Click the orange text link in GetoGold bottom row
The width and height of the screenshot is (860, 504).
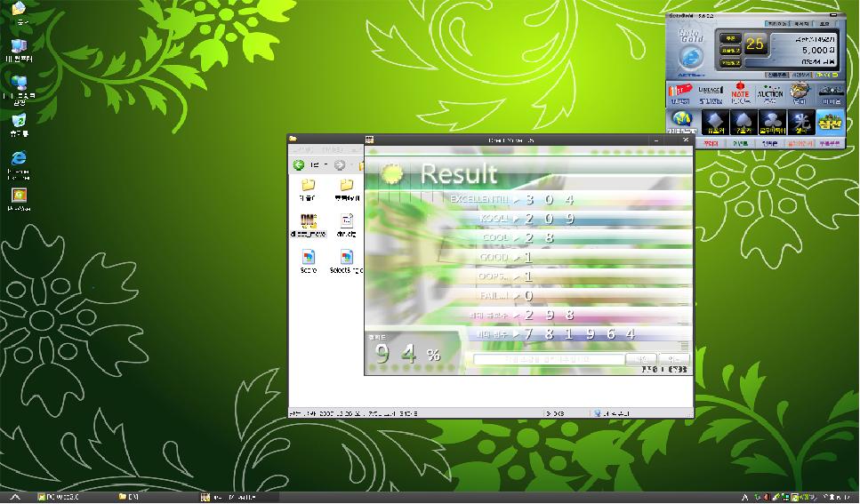[800, 143]
